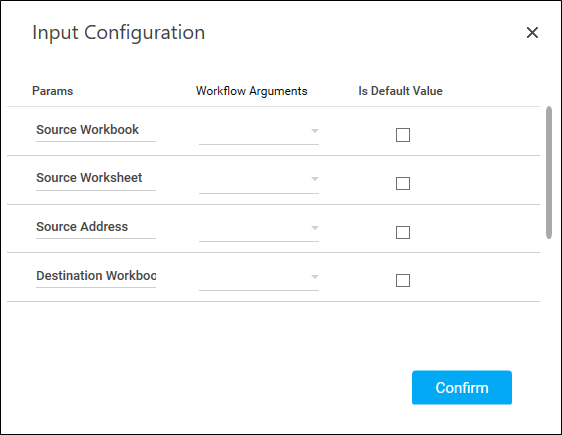Open Source Address workflow argument dropdown
Screen dimensions: 562x435
[x=259, y=229]
